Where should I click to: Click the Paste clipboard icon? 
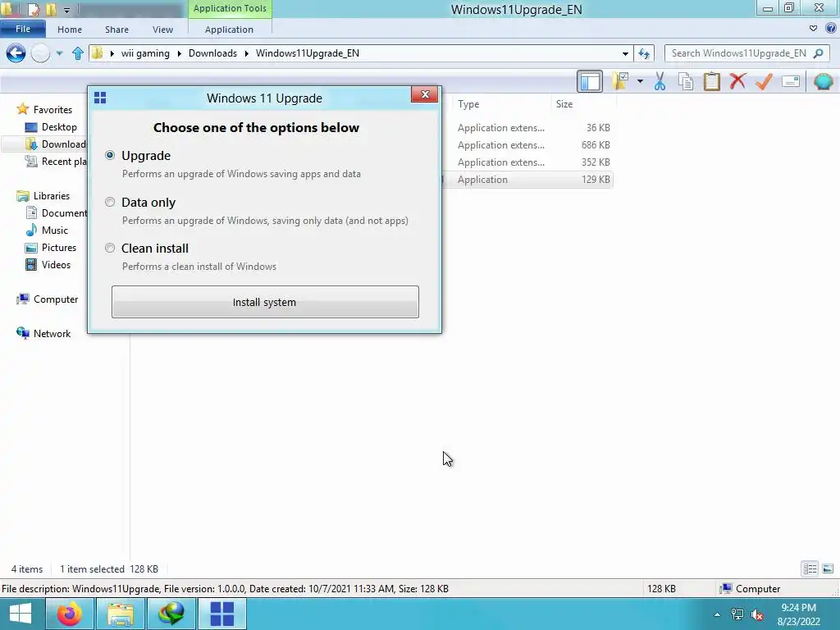711,81
